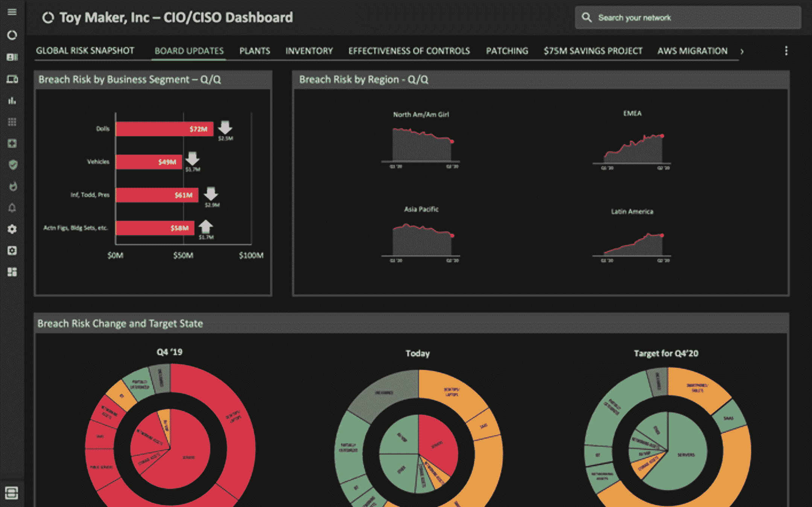Switch to the Global Risk Snapshot tab
This screenshot has width=812, height=507.
[x=85, y=51]
